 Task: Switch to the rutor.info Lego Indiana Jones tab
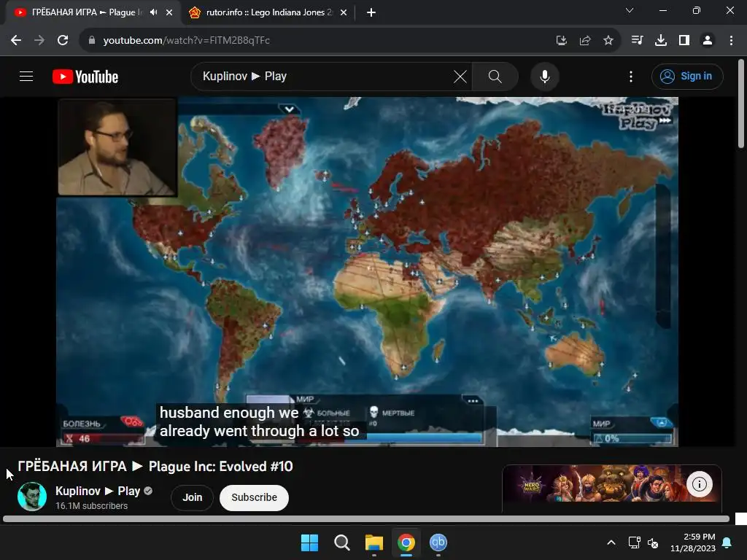tap(269, 12)
